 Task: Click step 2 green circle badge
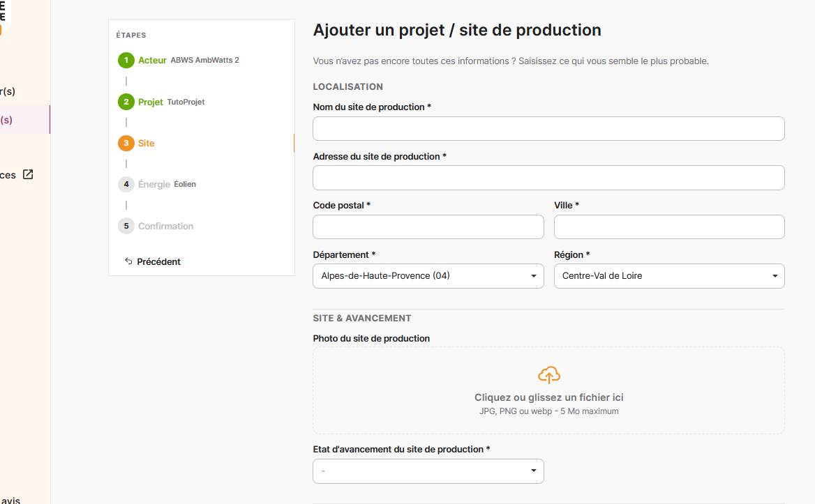pyautogui.click(x=126, y=102)
